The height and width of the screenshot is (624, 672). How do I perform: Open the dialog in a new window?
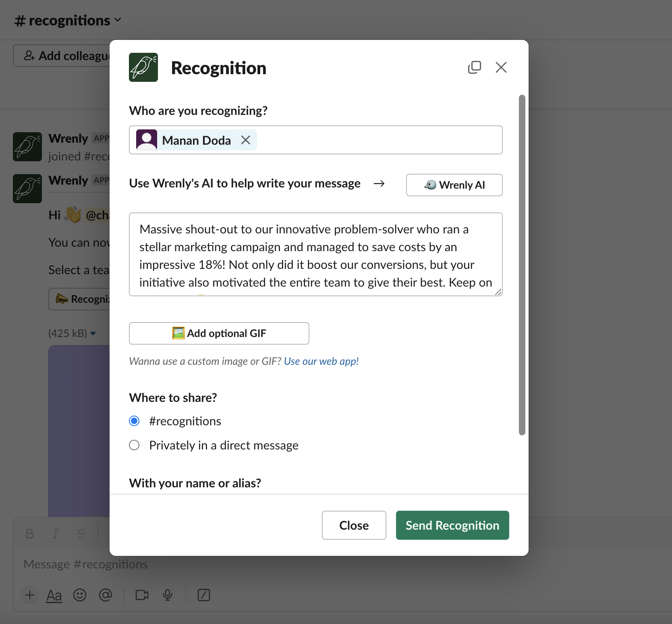(475, 67)
